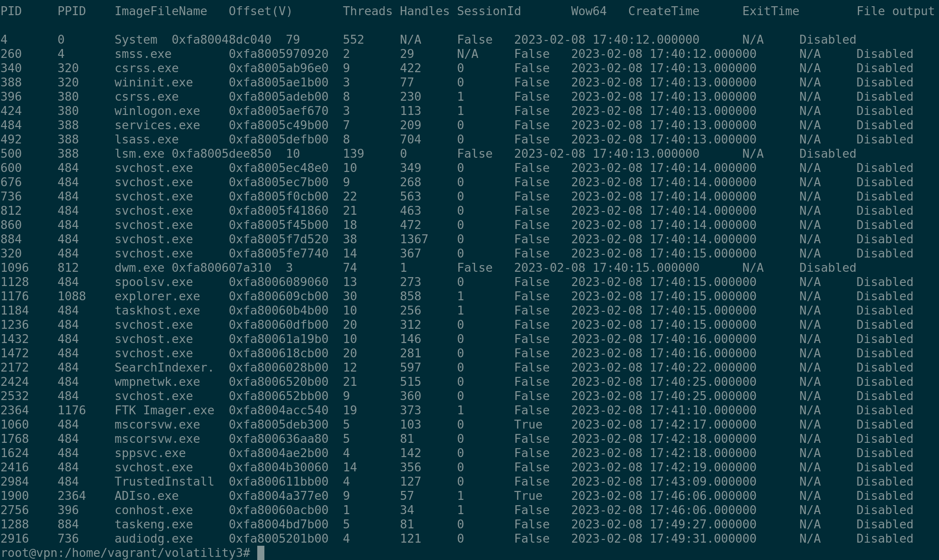The height and width of the screenshot is (560, 939).
Task: Click the explorer.exe process name
Action: pos(157,296)
